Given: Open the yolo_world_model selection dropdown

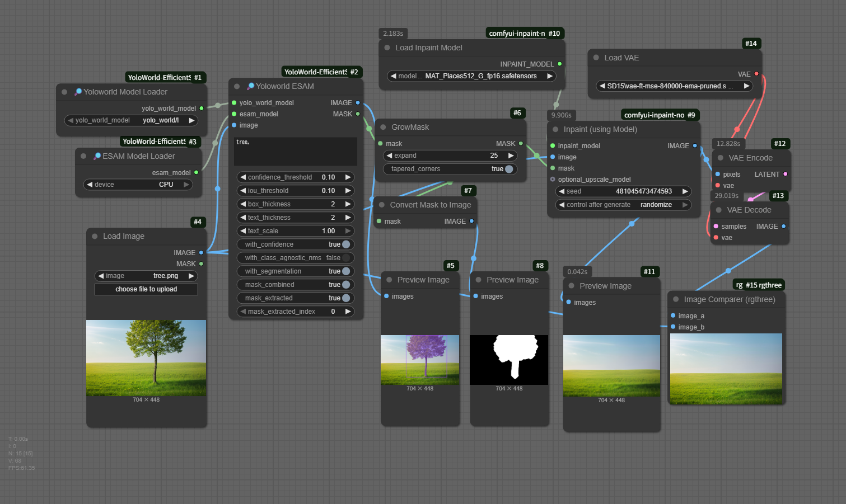Looking at the screenshot, I should coord(131,120).
